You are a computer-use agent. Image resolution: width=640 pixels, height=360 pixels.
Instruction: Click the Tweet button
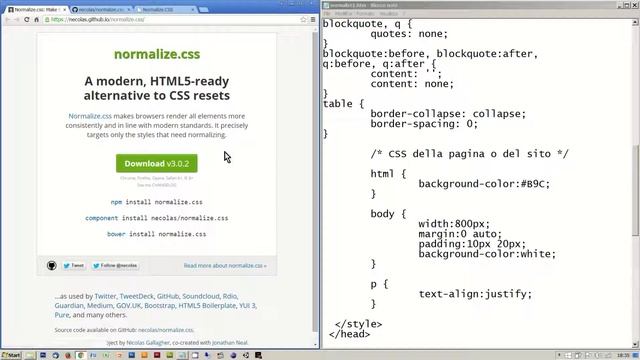(74, 265)
